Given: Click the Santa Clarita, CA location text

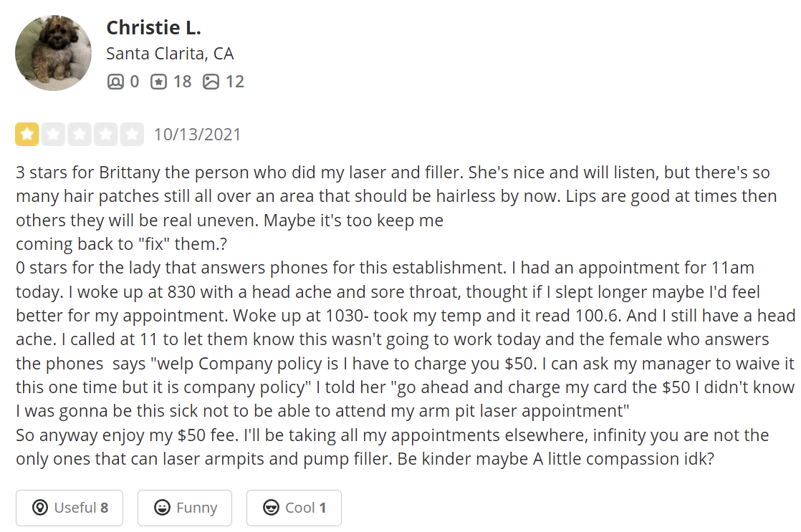Looking at the screenshot, I should (170, 54).
